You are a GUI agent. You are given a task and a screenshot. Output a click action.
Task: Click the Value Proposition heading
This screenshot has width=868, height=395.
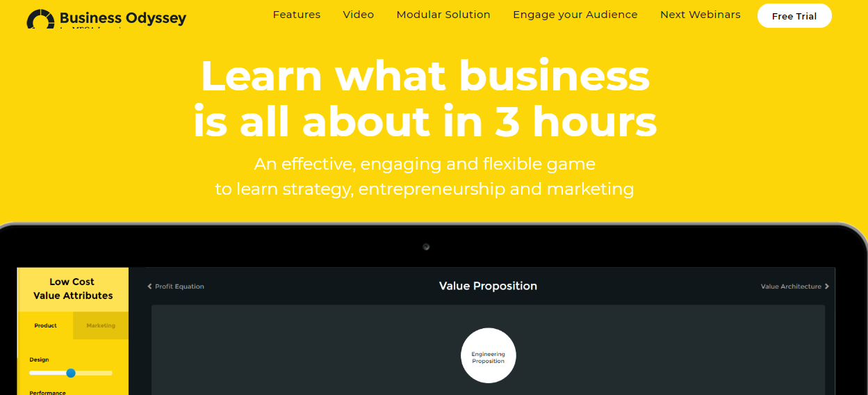(488, 286)
